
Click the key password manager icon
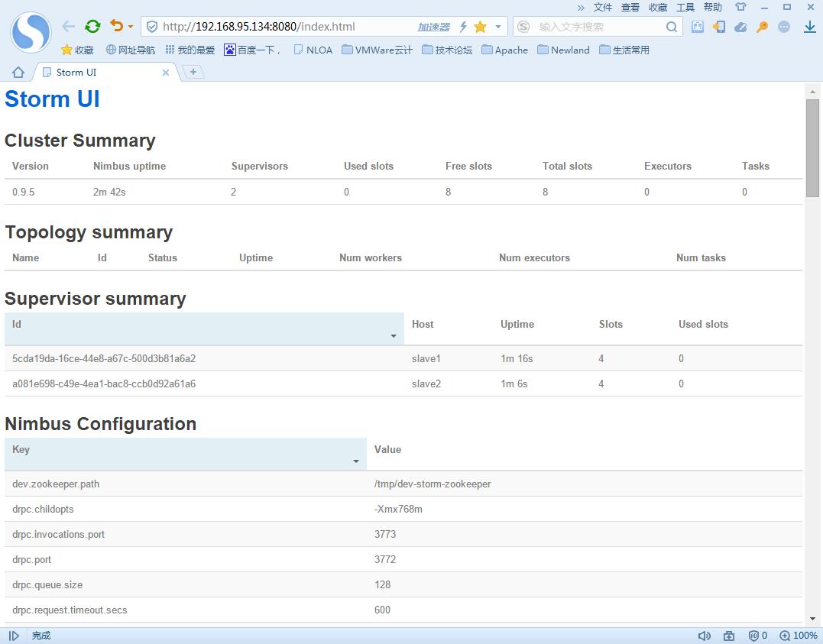click(x=762, y=27)
